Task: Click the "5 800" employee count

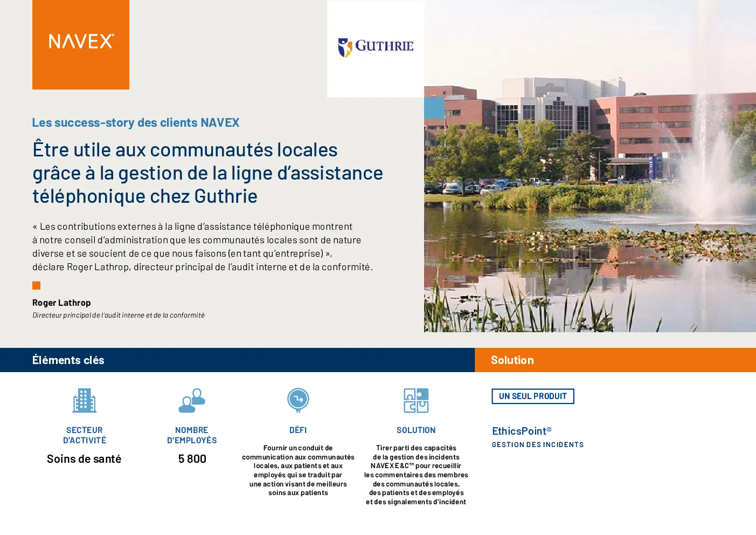Action: [x=192, y=459]
